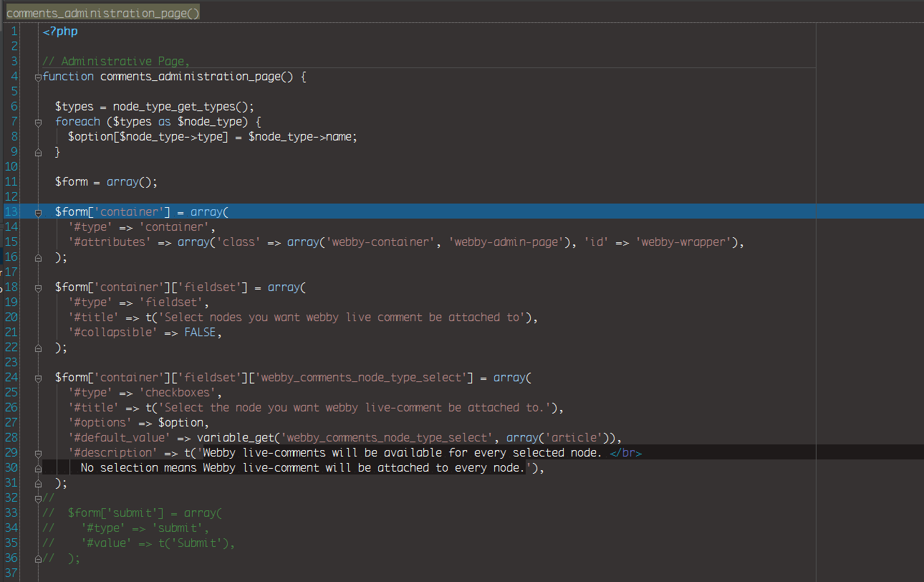Click the fold-end marker beside line 30
The width and height of the screenshot is (924, 582).
[37, 467]
